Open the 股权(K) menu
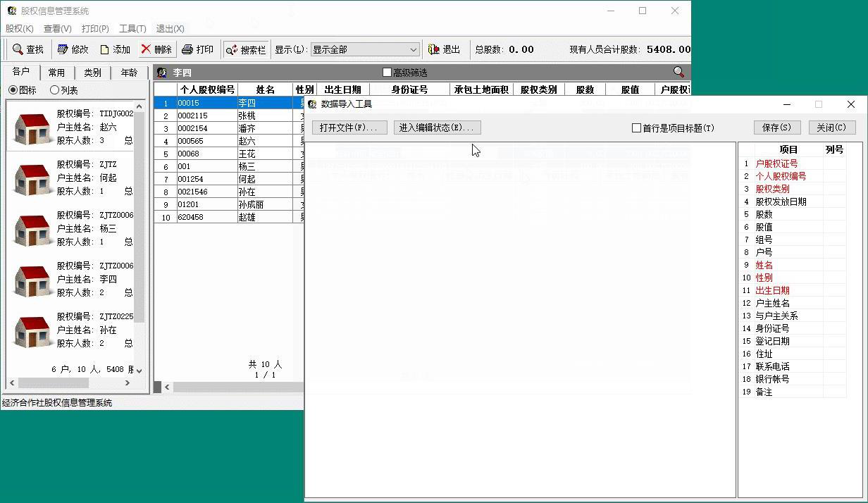The width and height of the screenshot is (868, 503). tap(20, 29)
